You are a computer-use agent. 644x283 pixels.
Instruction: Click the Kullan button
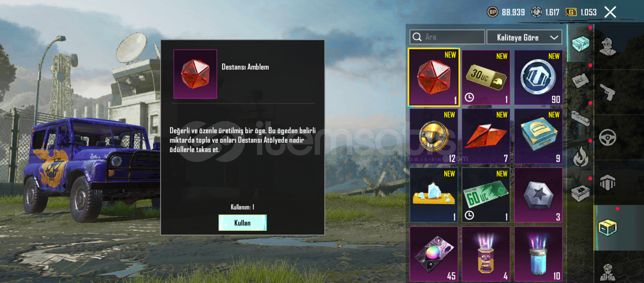pos(243,223)
